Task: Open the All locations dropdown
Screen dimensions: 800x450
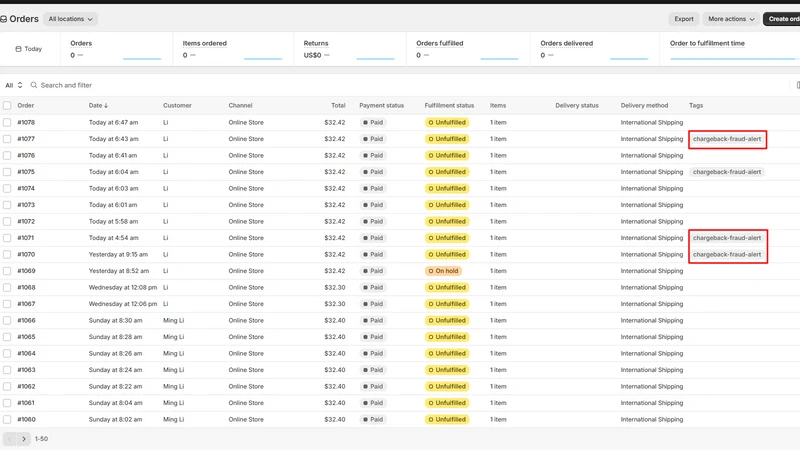Action: point(70,19)
